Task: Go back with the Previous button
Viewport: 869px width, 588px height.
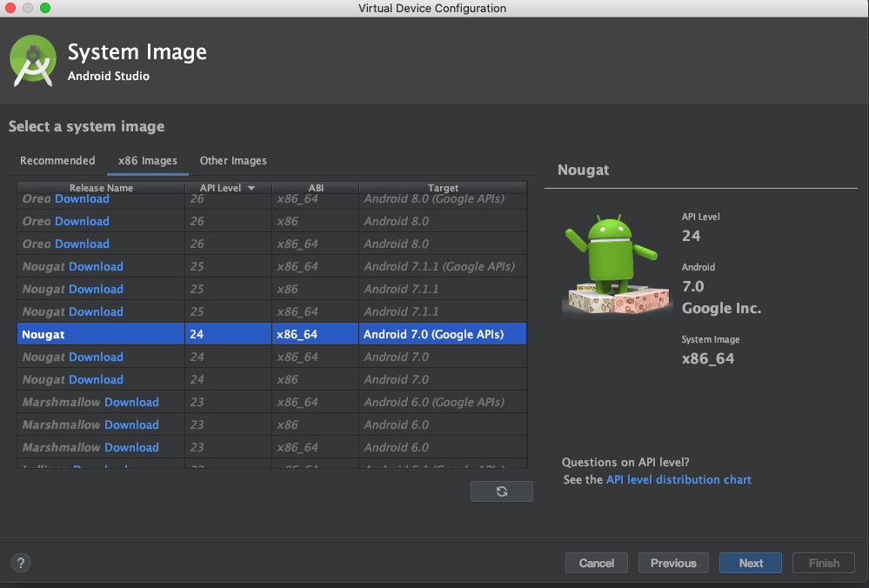Action: 673,563
